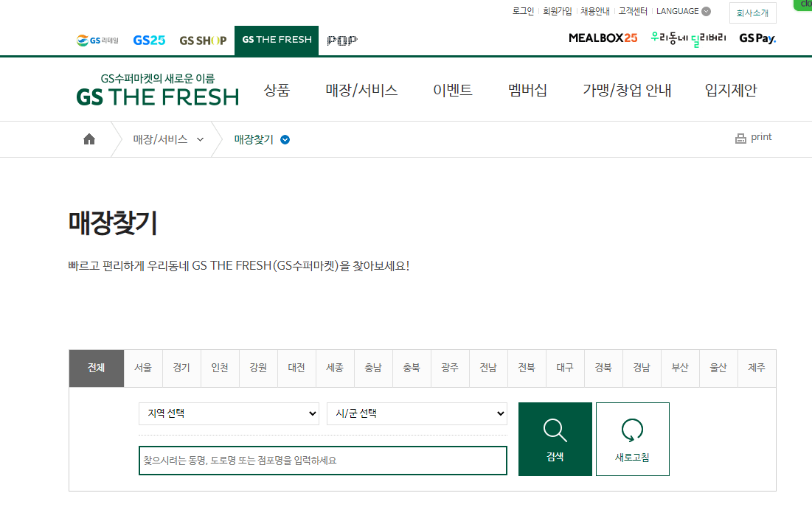Click the home icon in the breadcrumb

pyautogui.click(x=89, y=139)
